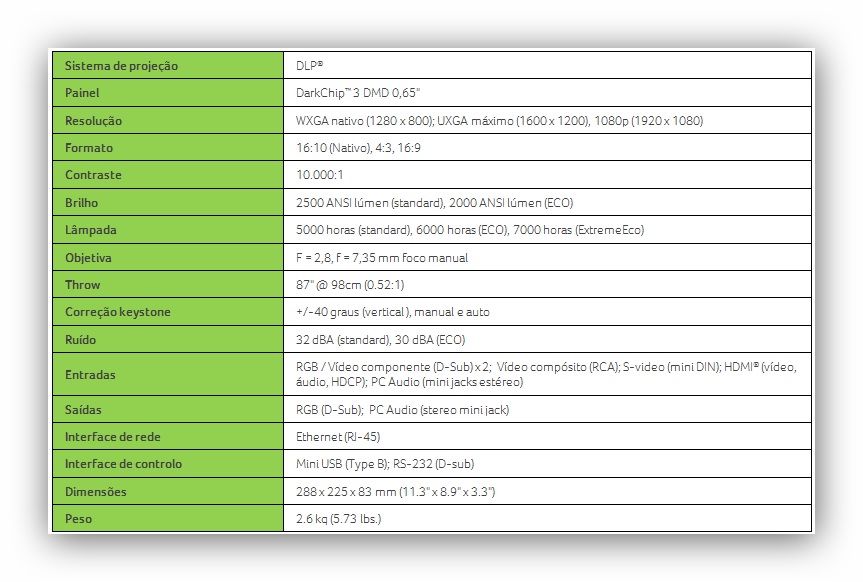Click 'Mini USB (Type B); RS-232 (D-sub)' value

385,464
